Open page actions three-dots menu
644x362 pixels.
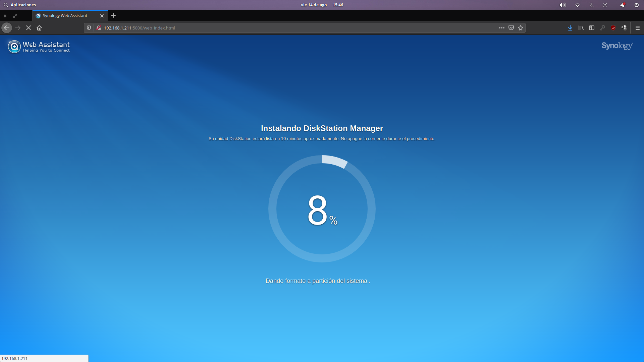(502, 28)
